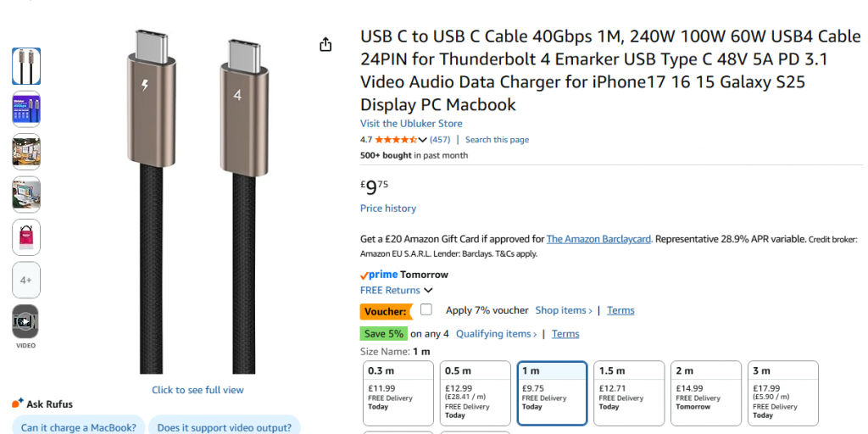Select the 3 m size swatch
The height and width of the screenshot is (434, 868).
[784, 392]
